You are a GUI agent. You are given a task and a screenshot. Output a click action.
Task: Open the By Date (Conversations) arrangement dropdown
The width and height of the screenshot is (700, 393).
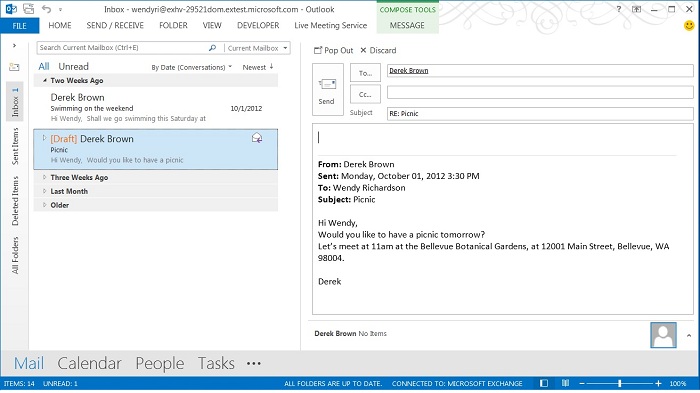click(192, 67)
